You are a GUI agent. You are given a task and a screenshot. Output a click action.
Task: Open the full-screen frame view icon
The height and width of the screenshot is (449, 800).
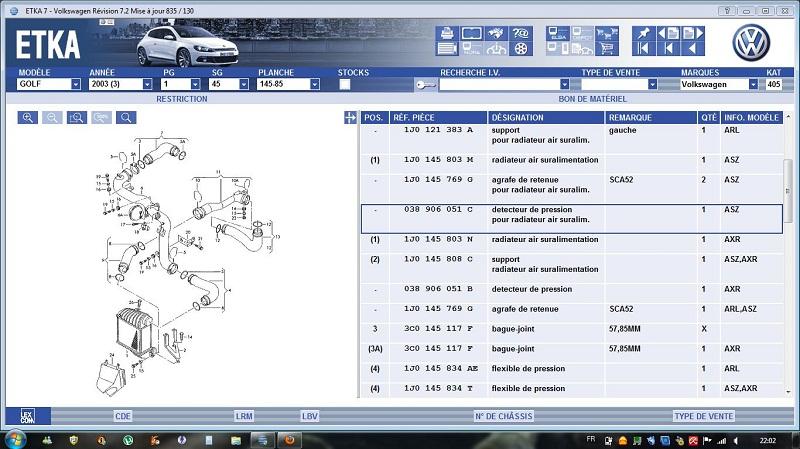tap(471, 33)
